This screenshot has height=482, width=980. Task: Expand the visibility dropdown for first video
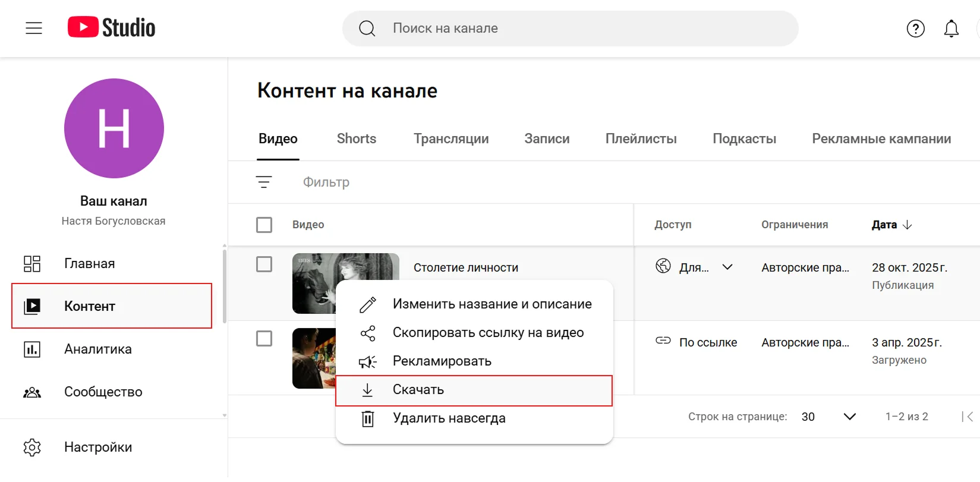(x=727, y=267)
